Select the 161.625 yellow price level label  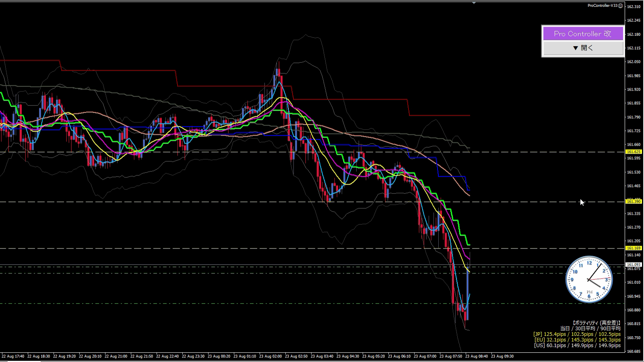634,152
